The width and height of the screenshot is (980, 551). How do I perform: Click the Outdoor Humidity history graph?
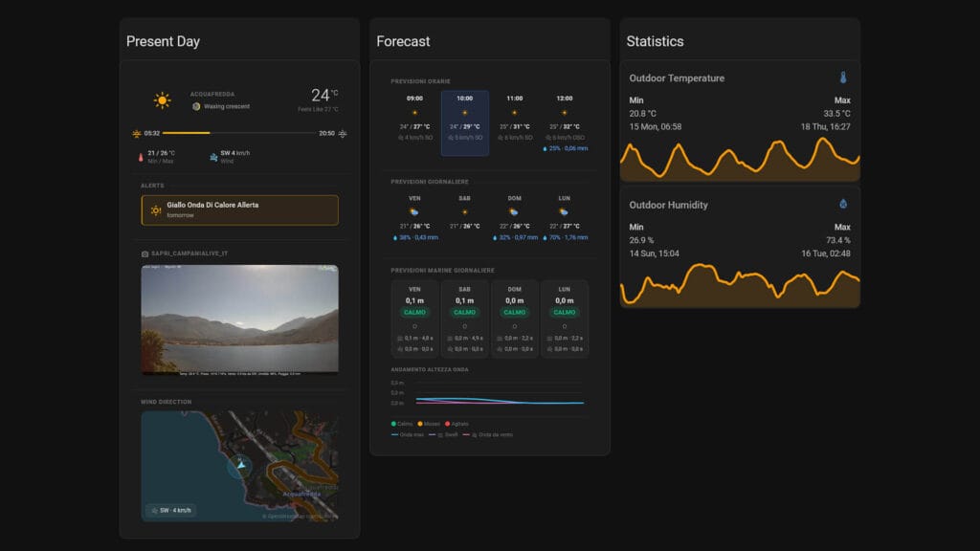coord(740,285)
